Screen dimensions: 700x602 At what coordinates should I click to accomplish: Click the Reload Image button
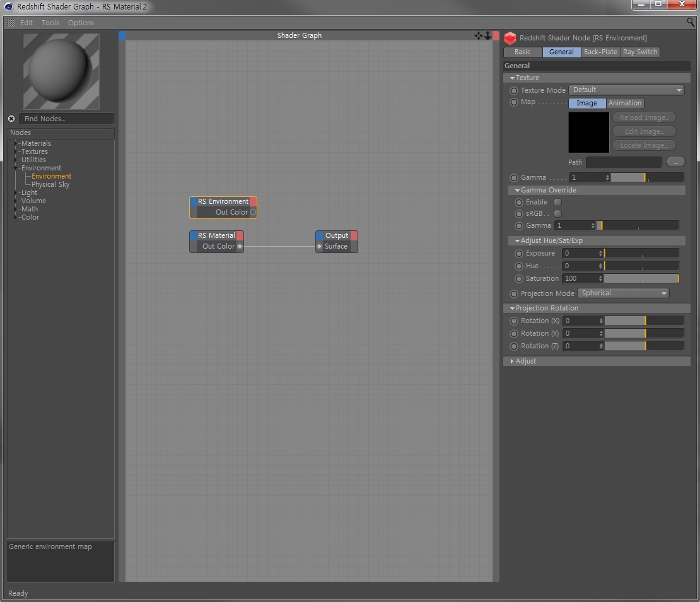645,117
